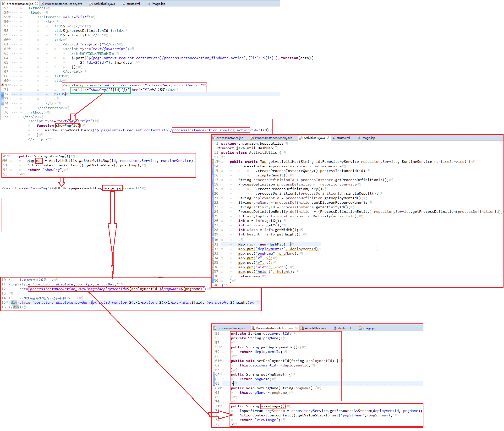Click 'ActivitiUtils.getActivitiMap' call in showPng method
The width and height of the screenshot is (504, 431).
pyautogui.click(x=79, y=161)
